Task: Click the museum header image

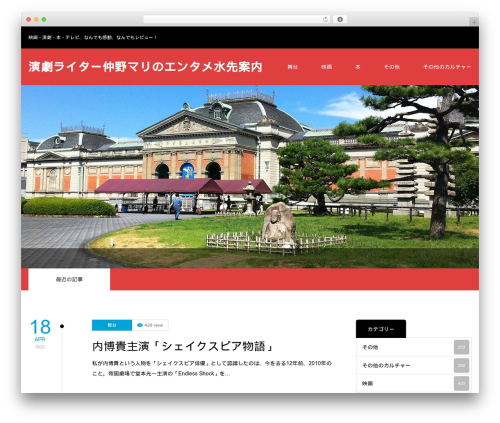Action: pos(250,177)
